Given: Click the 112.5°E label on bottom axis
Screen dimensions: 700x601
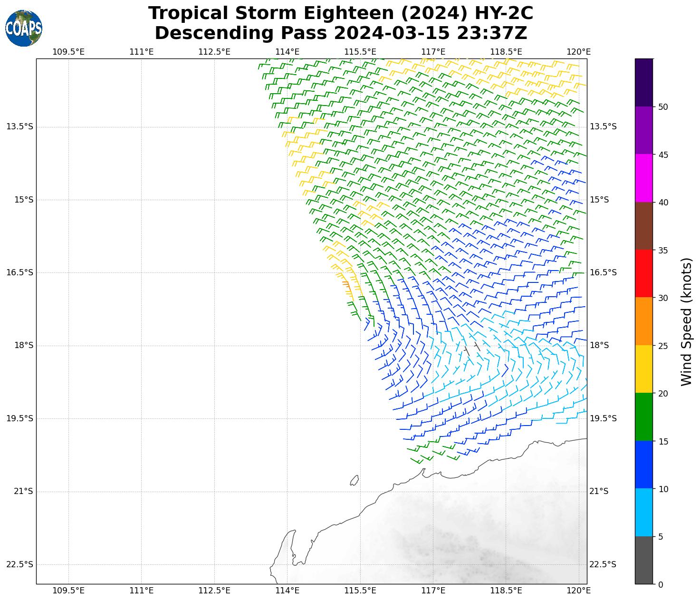Looking at the screenshot, I should (x=214, y=591).
